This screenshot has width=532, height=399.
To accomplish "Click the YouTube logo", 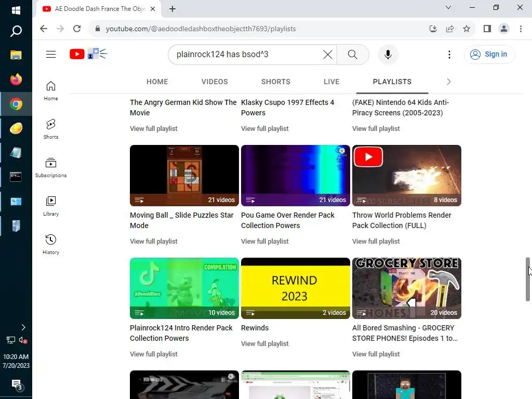I will click(77, 54).
